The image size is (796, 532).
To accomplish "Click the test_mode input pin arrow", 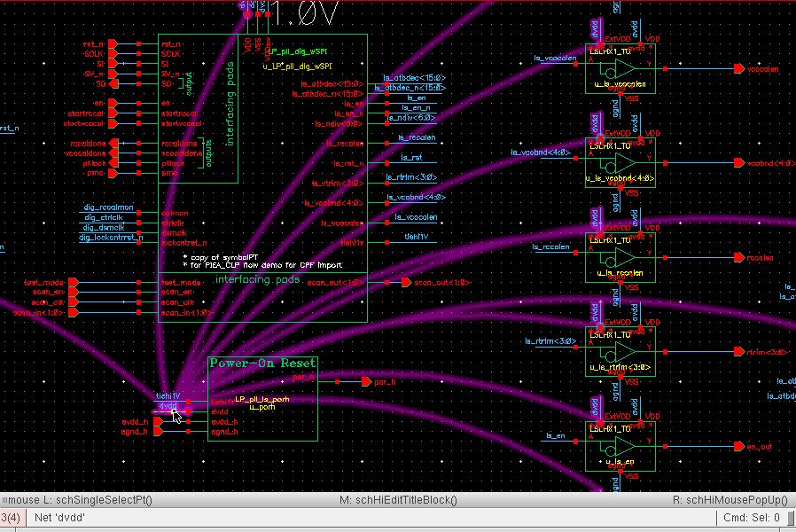I will [x=73, y=282].
